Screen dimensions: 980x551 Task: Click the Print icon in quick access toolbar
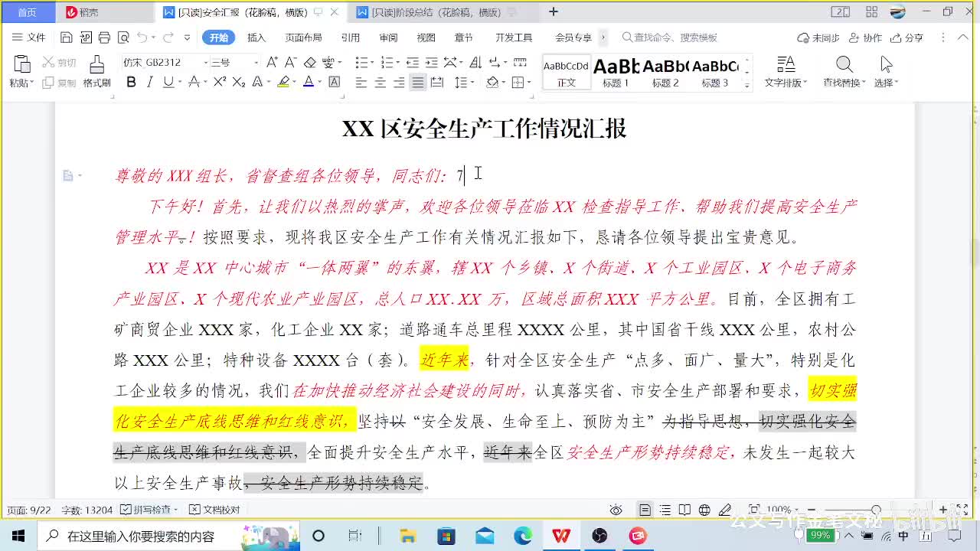[104, 37]
